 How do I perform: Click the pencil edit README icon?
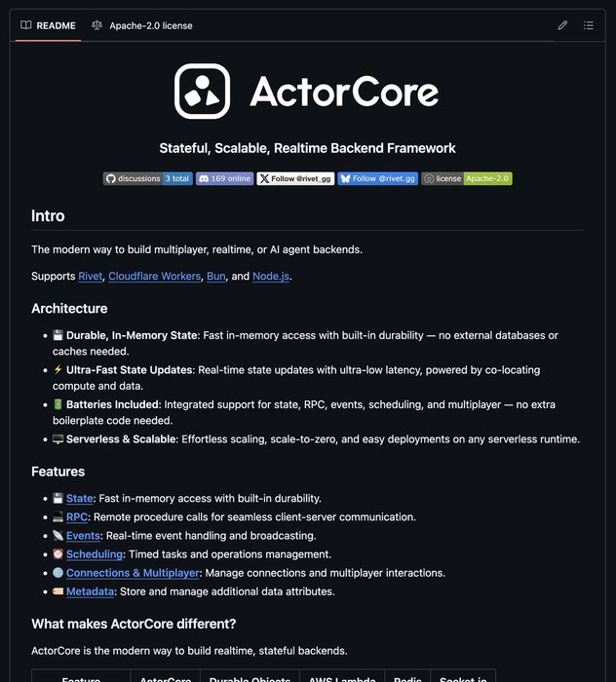[562, 25]
